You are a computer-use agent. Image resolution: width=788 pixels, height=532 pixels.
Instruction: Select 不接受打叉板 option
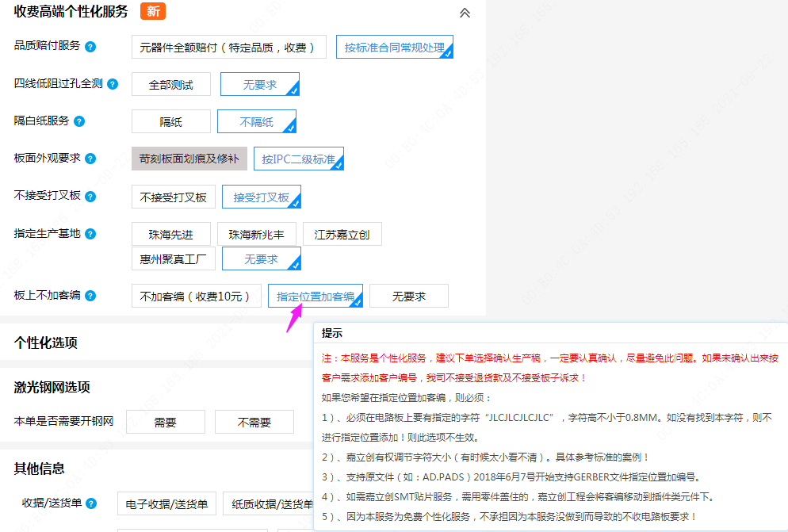[173, 197]
